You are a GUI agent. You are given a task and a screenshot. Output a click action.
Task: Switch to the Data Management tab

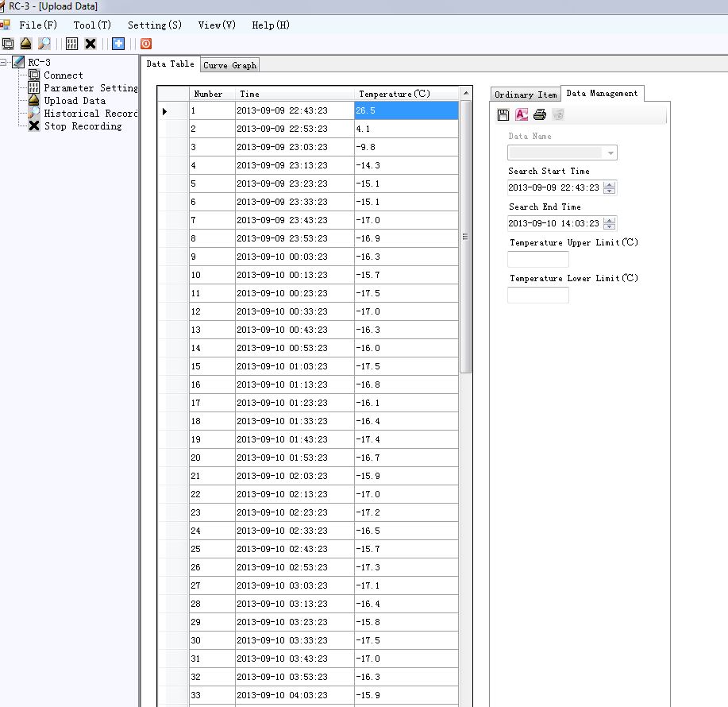[x=603, y=94]
